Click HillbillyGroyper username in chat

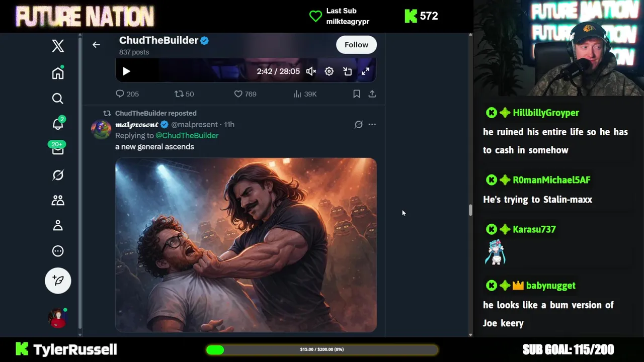click(546, 113)
